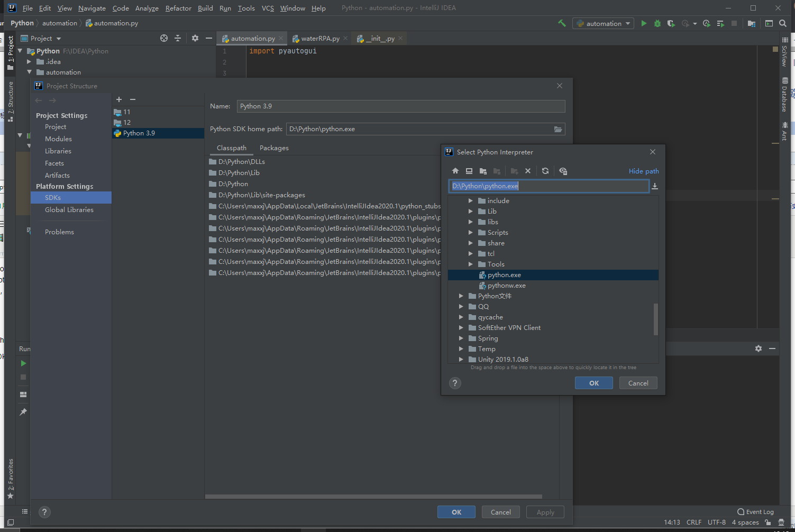795x532 pixels.
Task: Click the green Debug bug icon in main toolbar
Action: (x=657, y=23)
